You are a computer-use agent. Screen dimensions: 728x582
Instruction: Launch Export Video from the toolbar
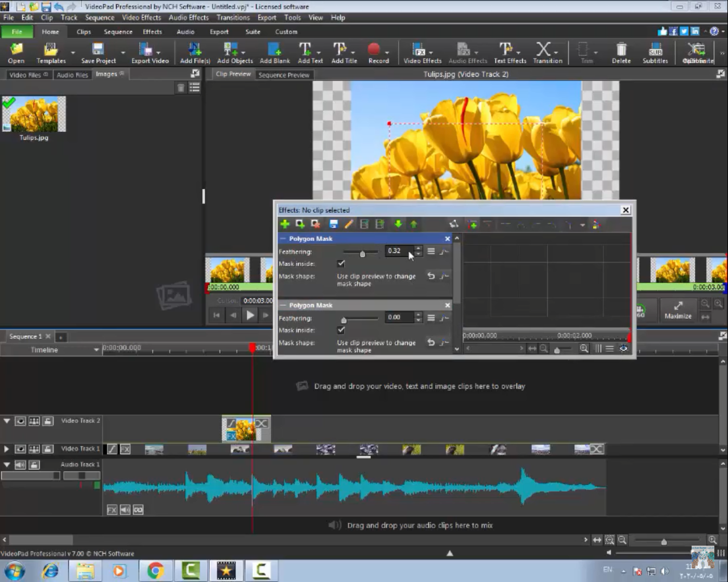click(x=150, y=53)
